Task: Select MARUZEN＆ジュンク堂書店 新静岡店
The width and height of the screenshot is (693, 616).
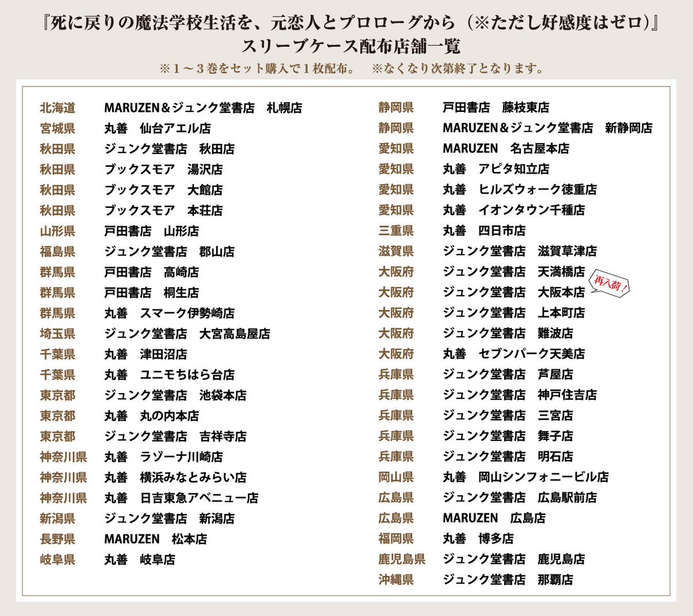Action: 547,128
